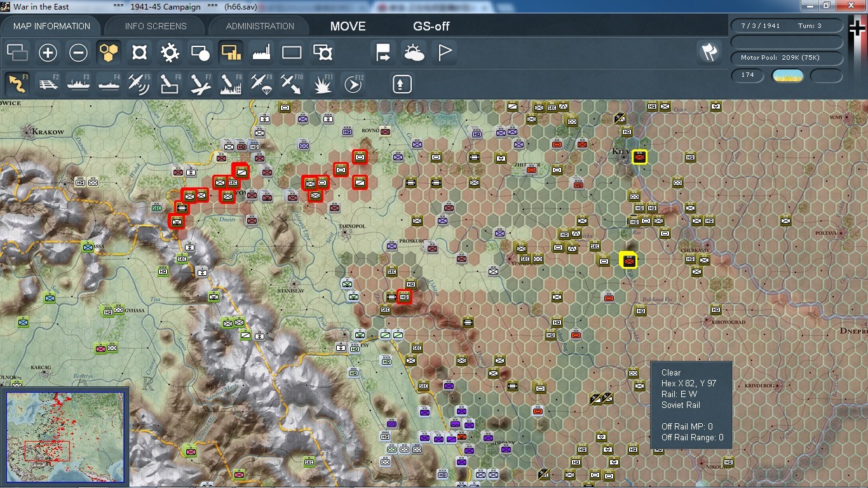Toggle the rectangle-with-circle icon
Image resolution: width=868 pixels, height=488 pixels.
pyautogui.click(x=200, y=52)
